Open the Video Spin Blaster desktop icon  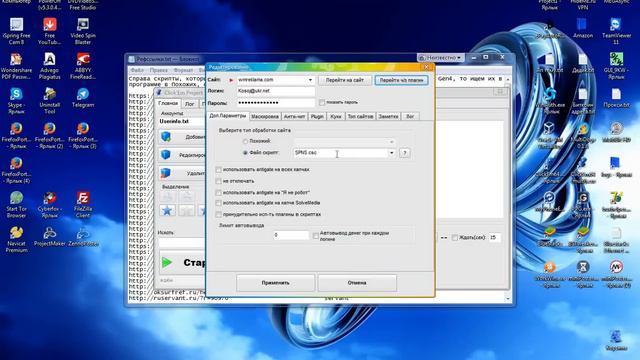point(83,31)
